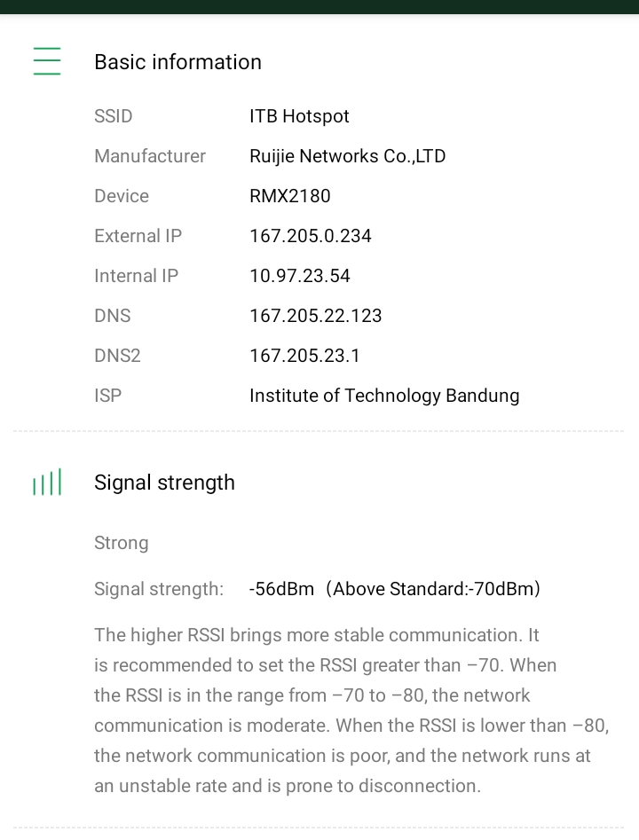639x840 pixels.
Task: Click manufacturer value Ruijie Networks Co.,LTD
Action: [347, 156]
